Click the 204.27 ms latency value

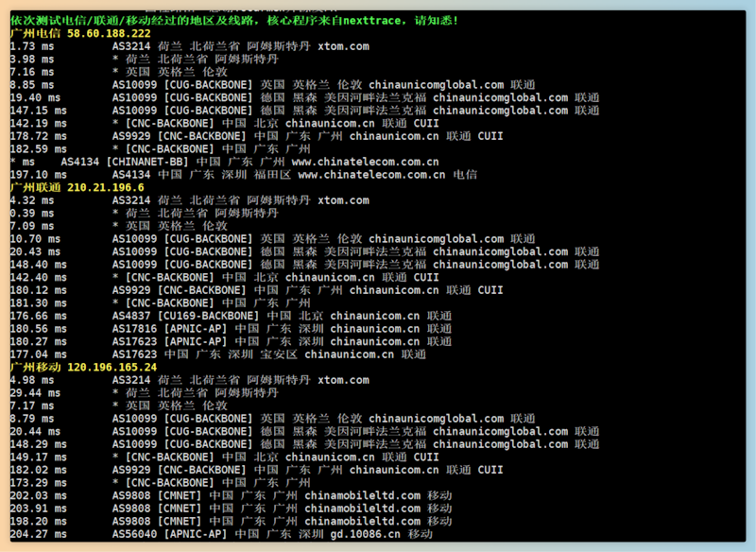(x=39, y=535)
